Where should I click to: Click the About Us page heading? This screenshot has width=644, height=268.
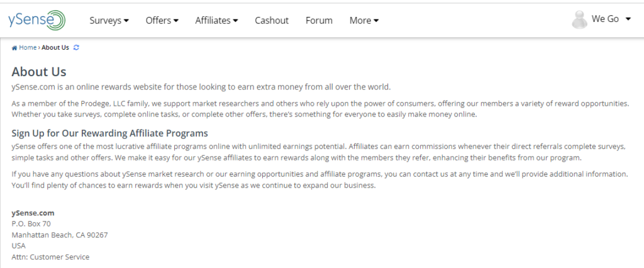39,72
